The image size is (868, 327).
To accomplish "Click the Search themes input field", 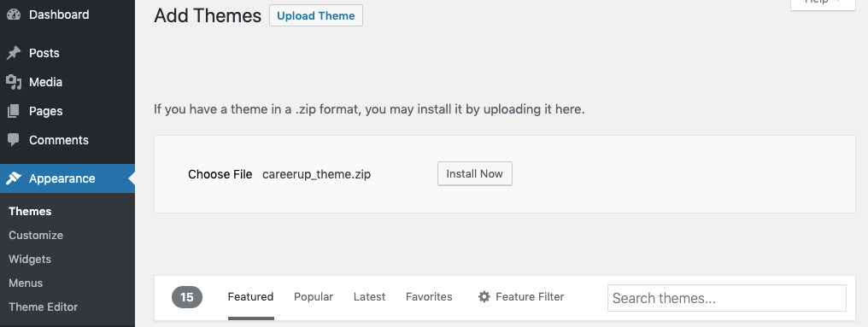I will 727,298.
